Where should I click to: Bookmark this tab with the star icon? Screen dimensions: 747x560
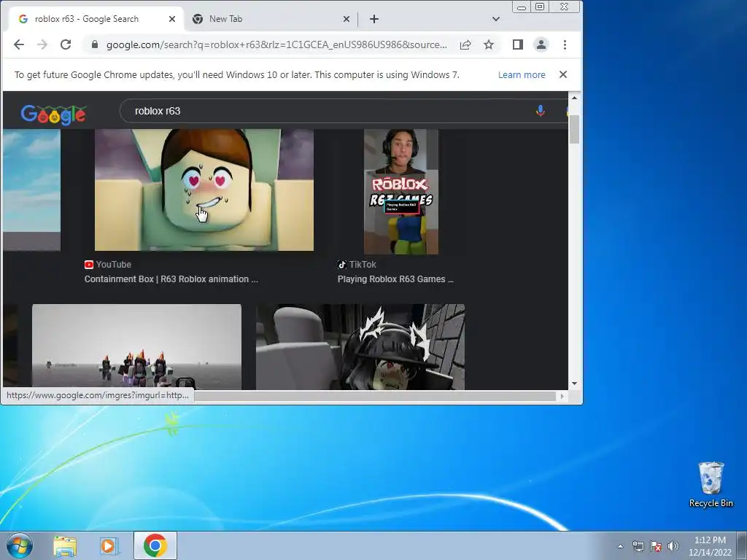point(489,44)
